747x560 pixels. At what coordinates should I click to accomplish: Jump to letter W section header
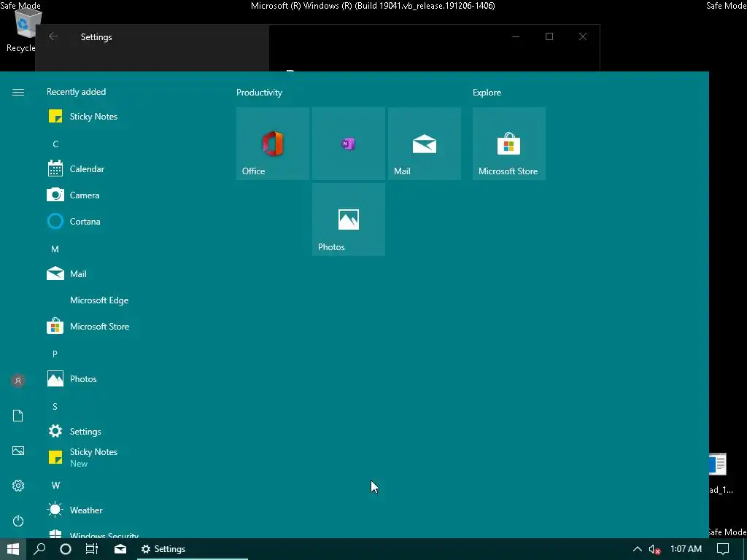tap(55, 485)
